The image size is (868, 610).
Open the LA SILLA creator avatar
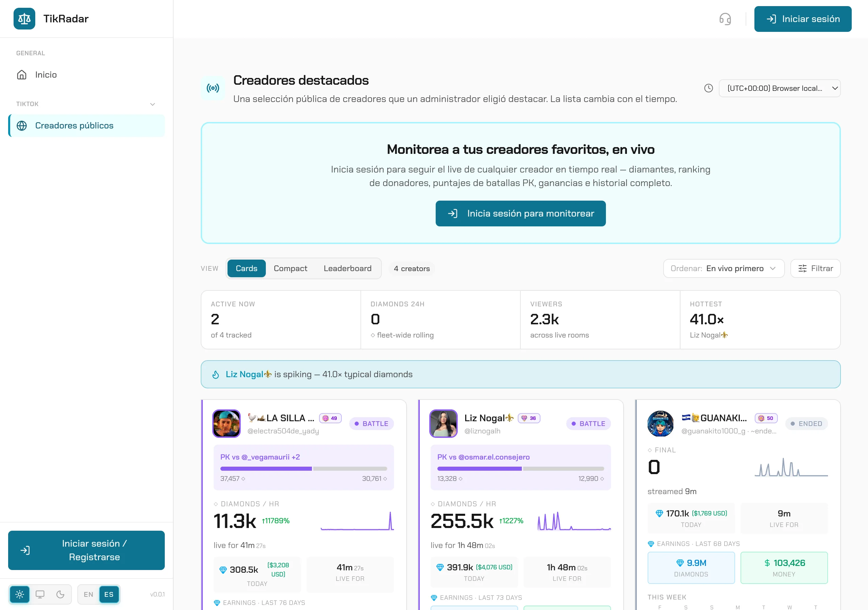(x=226, y=424)
